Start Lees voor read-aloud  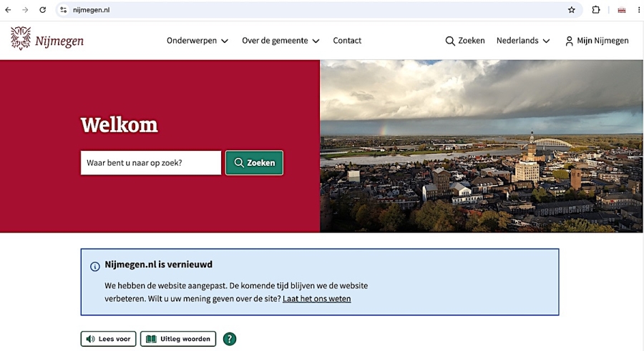[109, 339]
